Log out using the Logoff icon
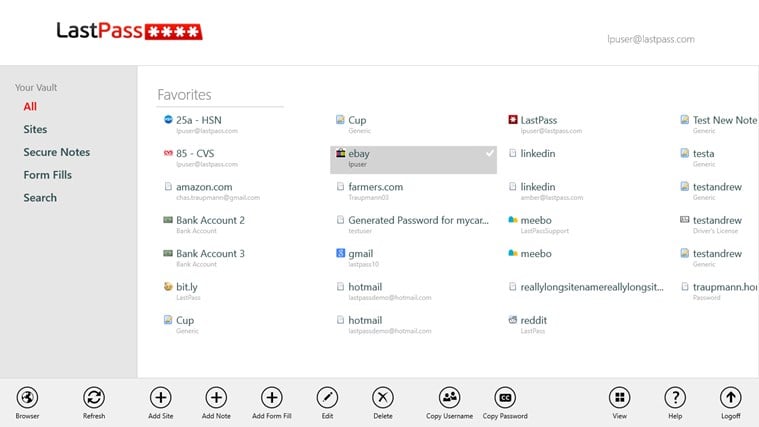This screenshot has height=427, width=759. [730, 397]
